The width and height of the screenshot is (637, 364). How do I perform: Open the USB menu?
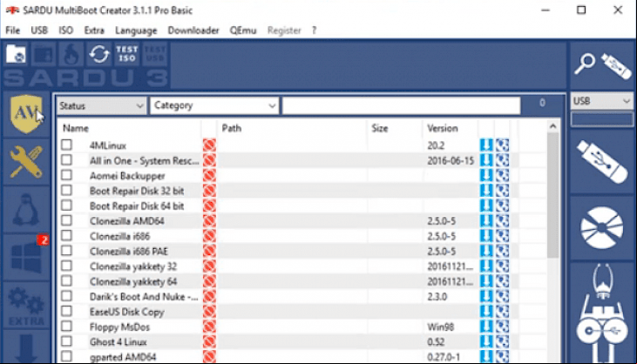pyautogui.click(x=39, y=30)
